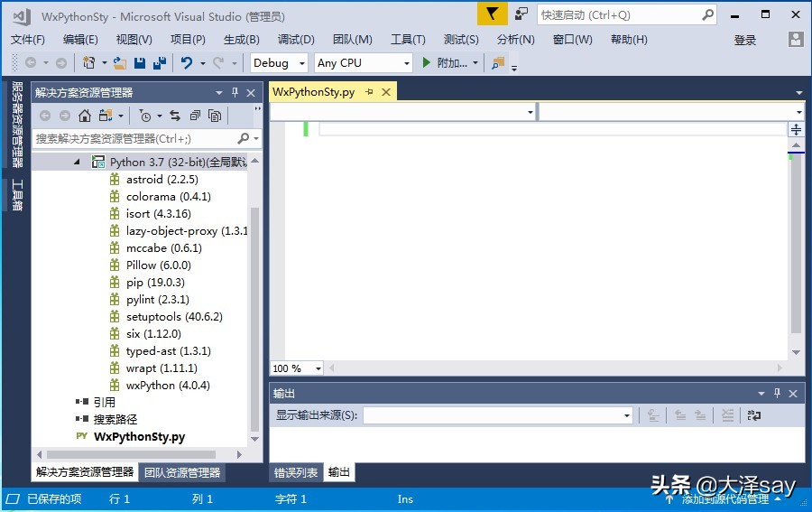This screenshot has height=512, width=812.
Task: Click the Open File folder icon
Action: pos(120,63)
